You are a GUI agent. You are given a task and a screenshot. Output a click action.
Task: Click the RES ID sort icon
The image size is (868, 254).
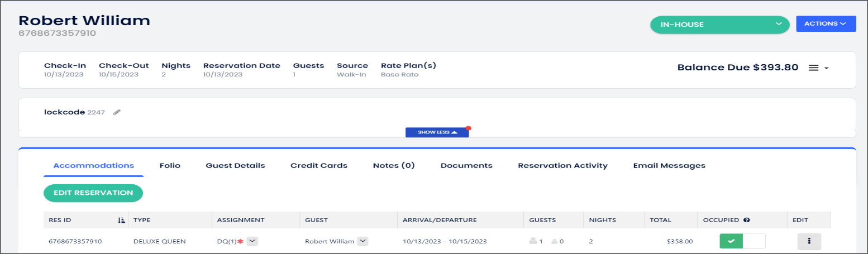coord(121,221)
